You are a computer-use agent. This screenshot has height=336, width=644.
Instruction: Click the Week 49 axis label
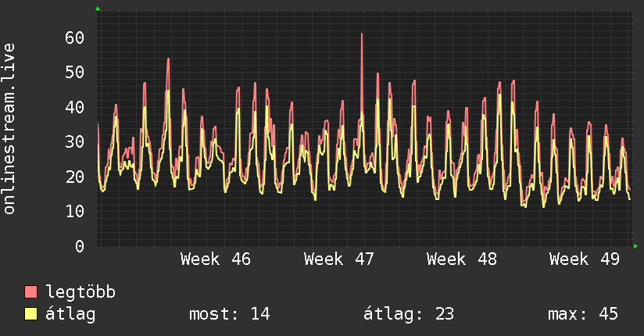pyautogui.click(x=585, y=259)
